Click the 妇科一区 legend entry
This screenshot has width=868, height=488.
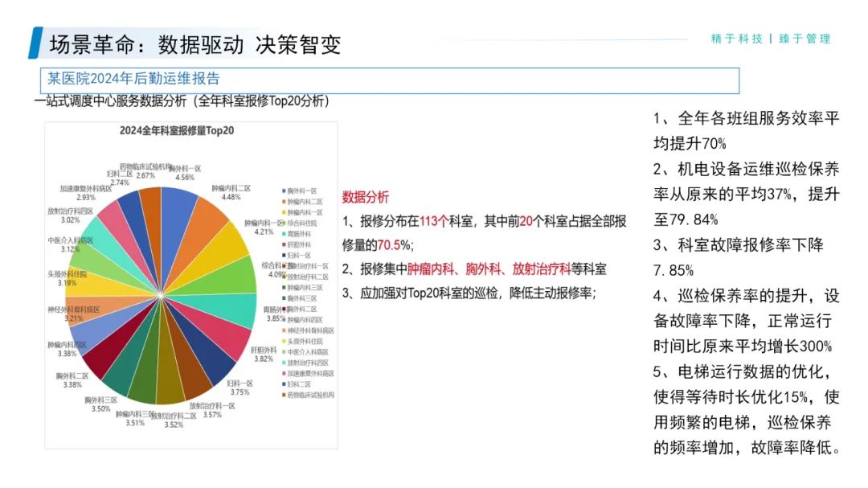pos(297,256)
